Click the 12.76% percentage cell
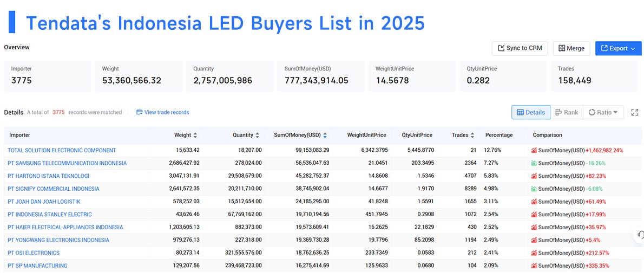The height and width of the screenshot is (278, 644). click(x=493, y=151)
